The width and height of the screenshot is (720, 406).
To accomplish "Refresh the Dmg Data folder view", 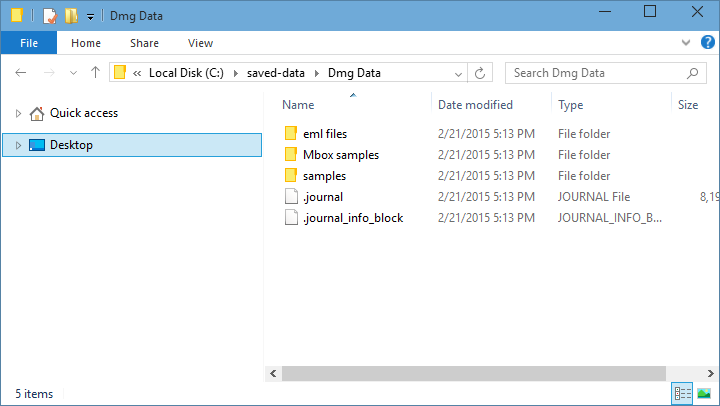I will 480,73.
